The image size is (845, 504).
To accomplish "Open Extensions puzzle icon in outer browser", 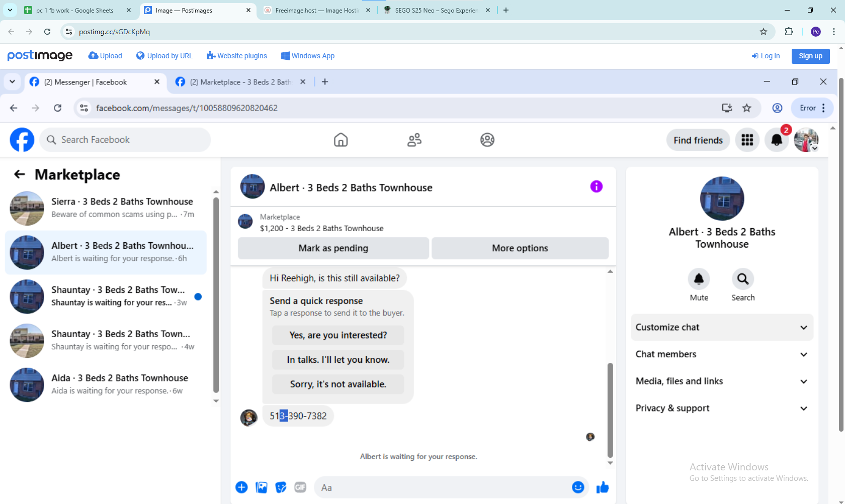I will point(789,32).
